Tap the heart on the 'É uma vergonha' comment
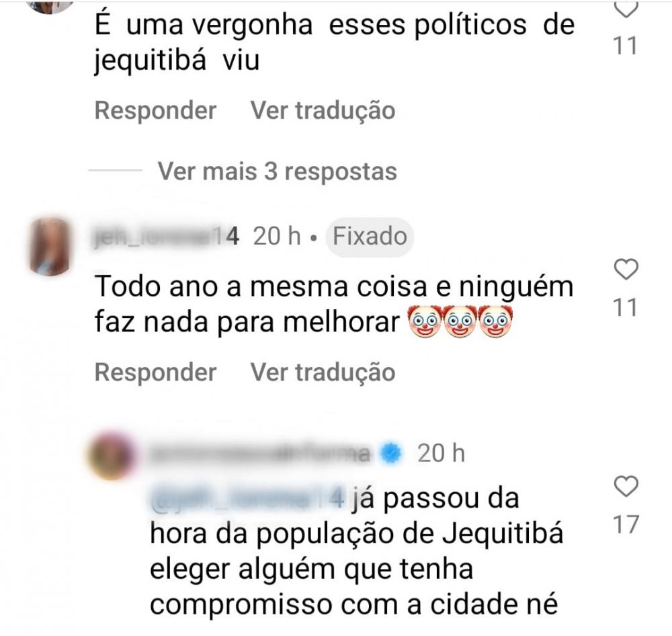672x636 pixels. click(x=626, y=9)
